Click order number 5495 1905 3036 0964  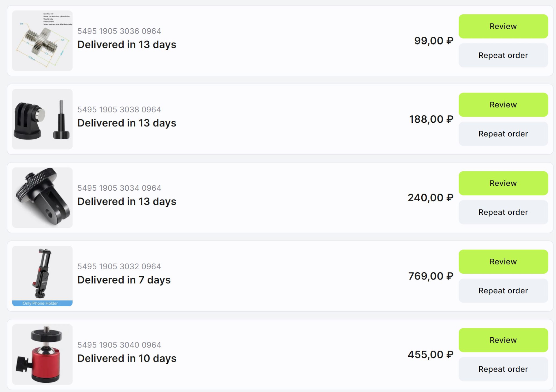[119, 31]
